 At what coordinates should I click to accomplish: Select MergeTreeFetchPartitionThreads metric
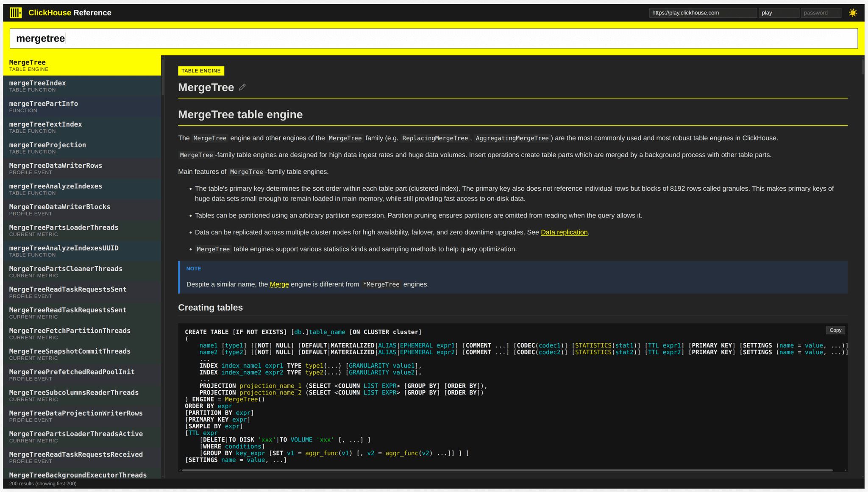[x=82, y=334]
